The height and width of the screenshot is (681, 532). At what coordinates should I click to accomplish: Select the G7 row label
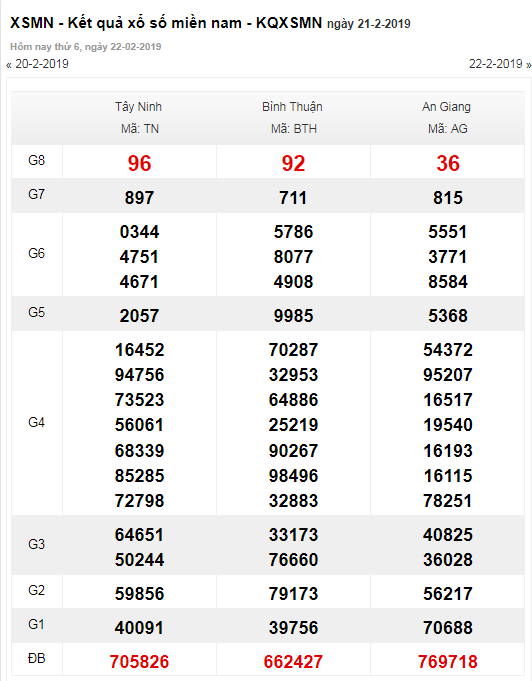(x=36, y=194)
